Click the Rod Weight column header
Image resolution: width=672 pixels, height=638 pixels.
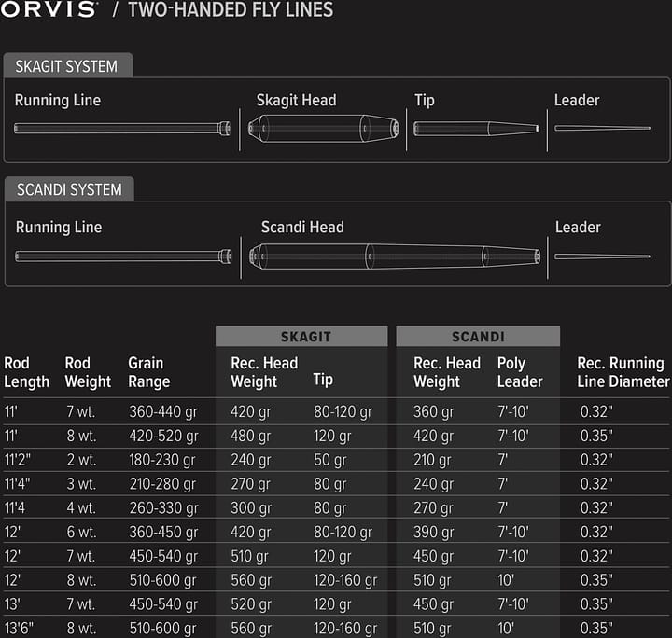point(88,372)
